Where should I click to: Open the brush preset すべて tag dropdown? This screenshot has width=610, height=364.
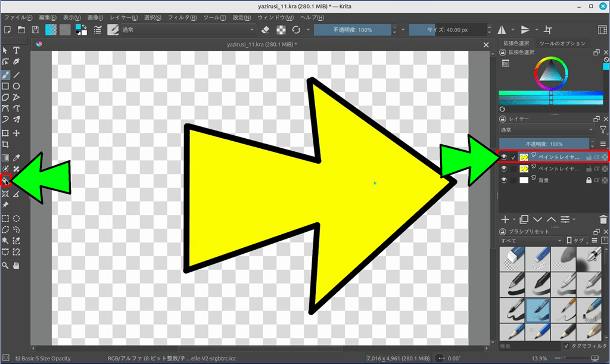pyautogui.click(x=531, y=241)
